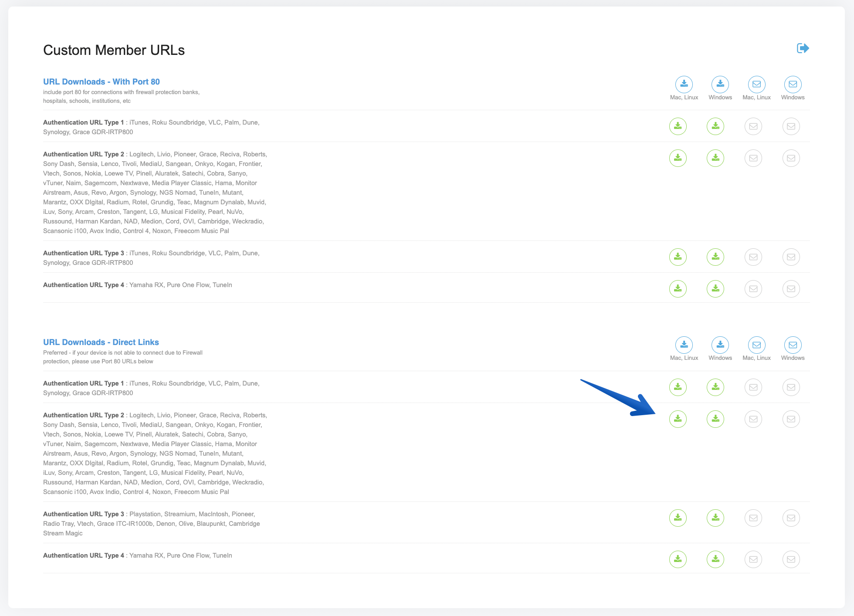The height and width of the screenshot is (616, 854).
Task: Email Port 80 Type 3 URL for Windows
Action: tap(791, 257)
